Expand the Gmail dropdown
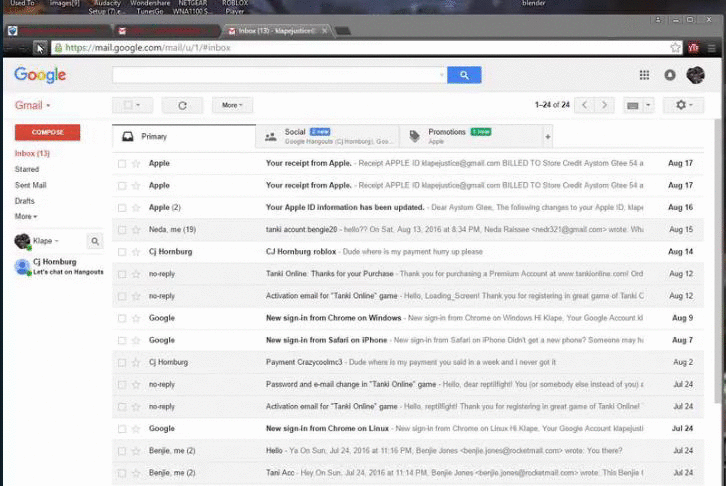Image resolution: width=726 pixels, height=486 pixels. coord(32,106)
